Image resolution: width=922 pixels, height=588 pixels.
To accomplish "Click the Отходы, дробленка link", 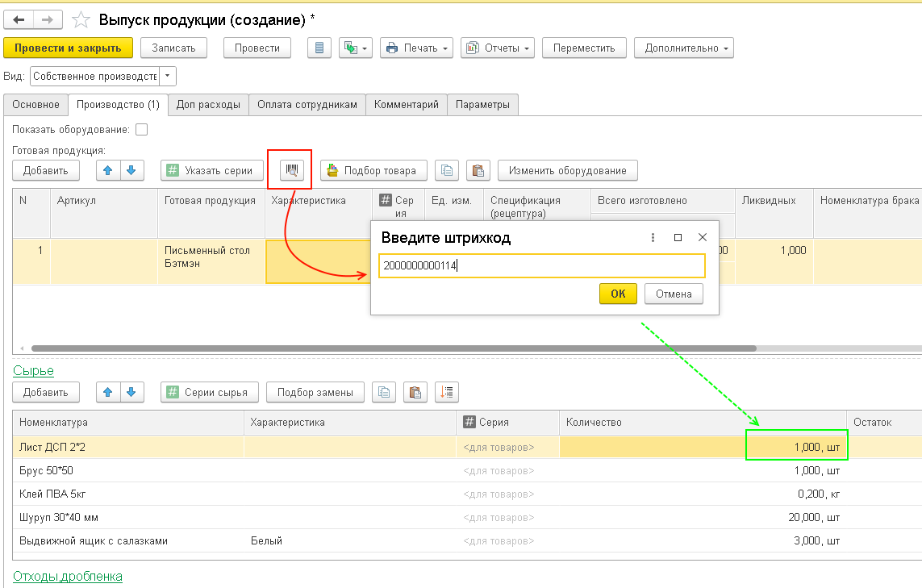I will click(68, 576).
